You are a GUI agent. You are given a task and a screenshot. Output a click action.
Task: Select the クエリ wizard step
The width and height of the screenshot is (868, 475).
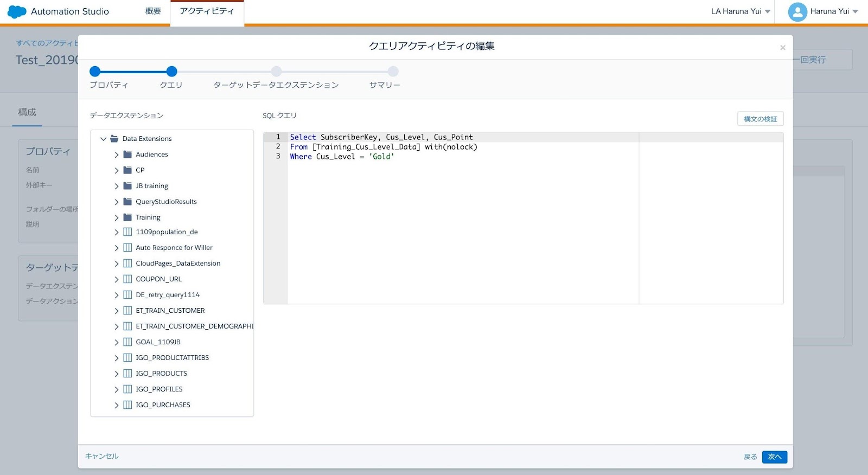click(171, 71)
